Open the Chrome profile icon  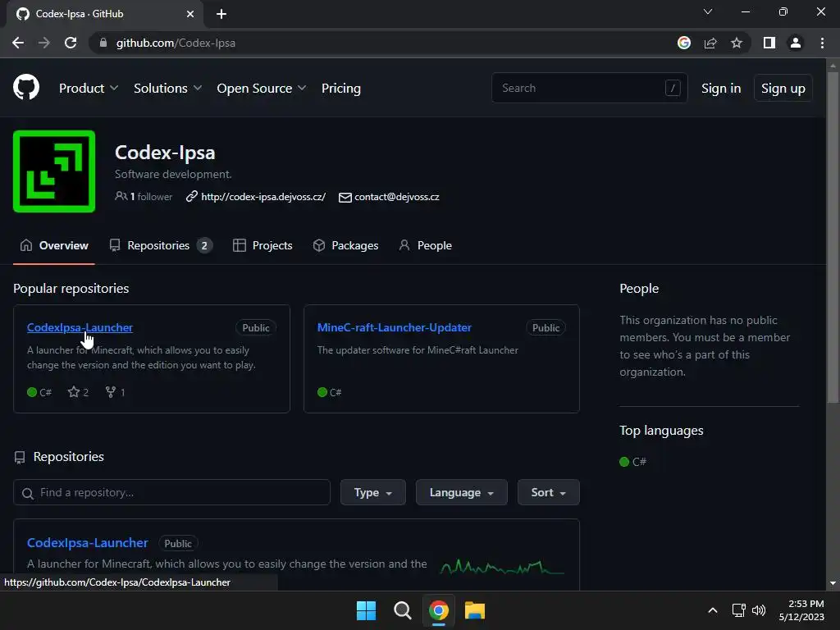(x=796, y=43)
